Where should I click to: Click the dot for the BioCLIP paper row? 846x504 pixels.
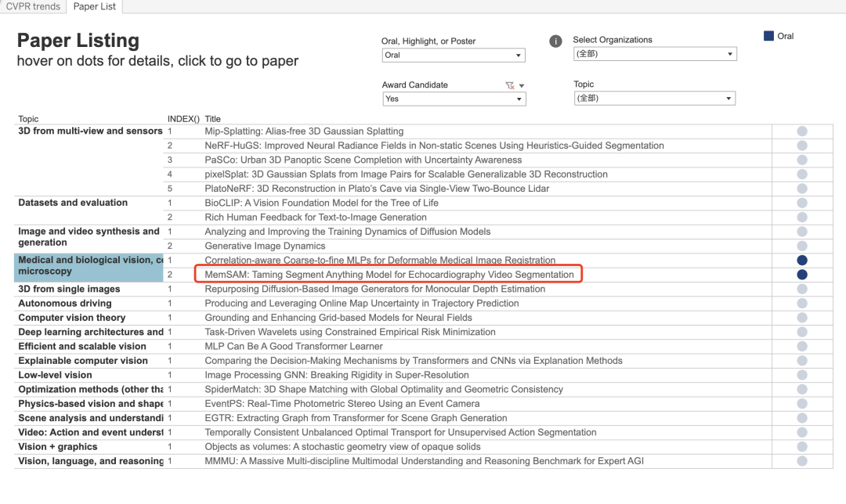click(801, 203)
